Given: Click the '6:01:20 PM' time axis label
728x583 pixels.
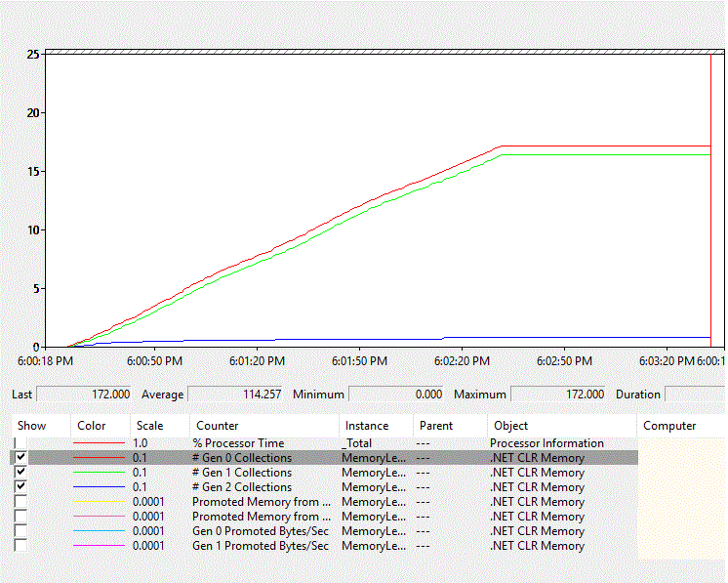Looking at the screenshot, I should coord(257,361).
